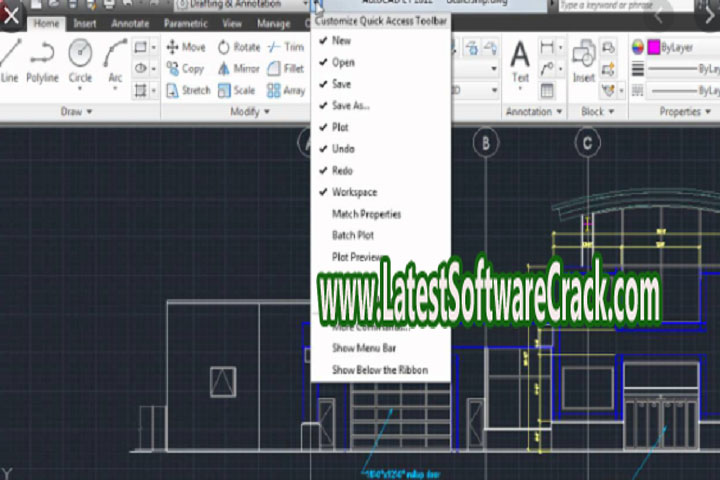This screenshot has height=480, width=720.
Task: Uncheck Plot in Quick Access menu
Action: [341, 128]
